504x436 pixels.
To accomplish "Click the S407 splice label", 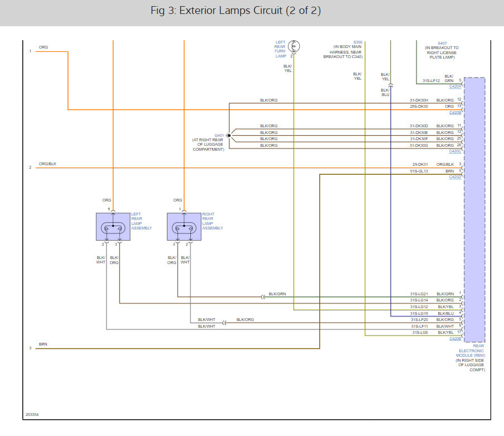I will point(442,43).
